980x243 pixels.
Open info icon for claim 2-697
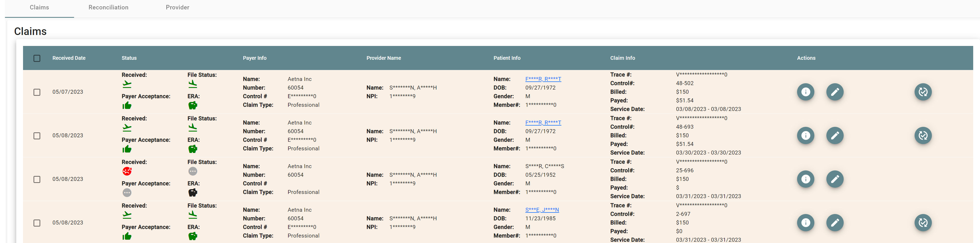805,223
